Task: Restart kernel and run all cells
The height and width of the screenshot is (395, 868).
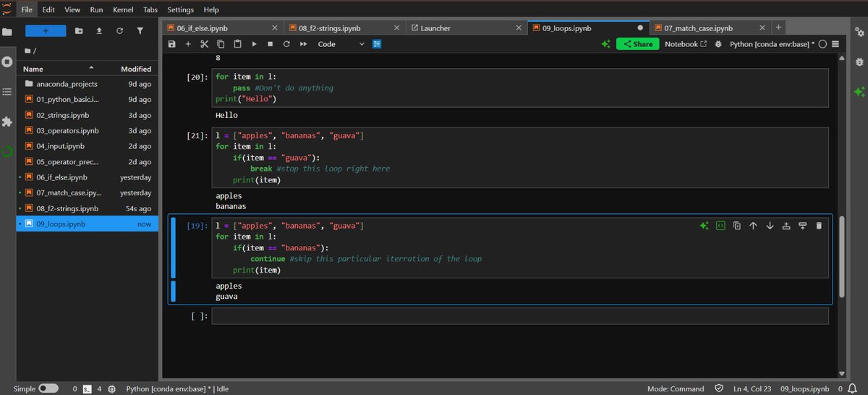Action: (x=303, y=44)
